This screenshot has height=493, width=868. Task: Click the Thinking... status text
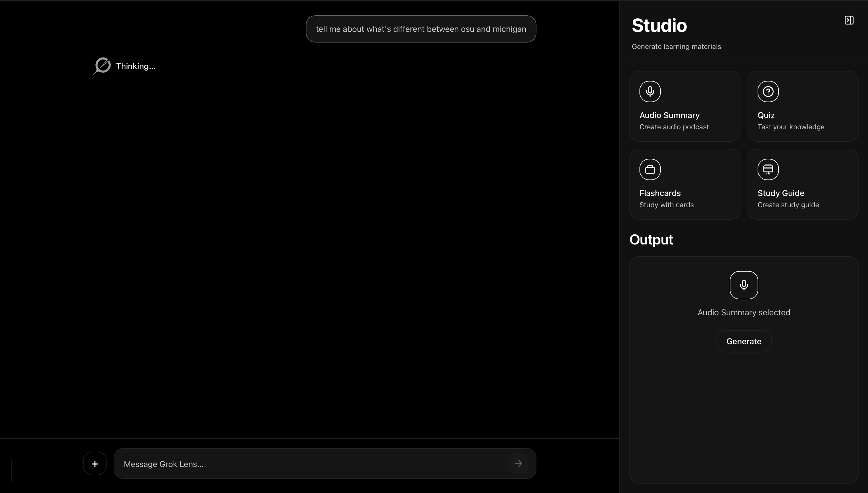point(136,66)
